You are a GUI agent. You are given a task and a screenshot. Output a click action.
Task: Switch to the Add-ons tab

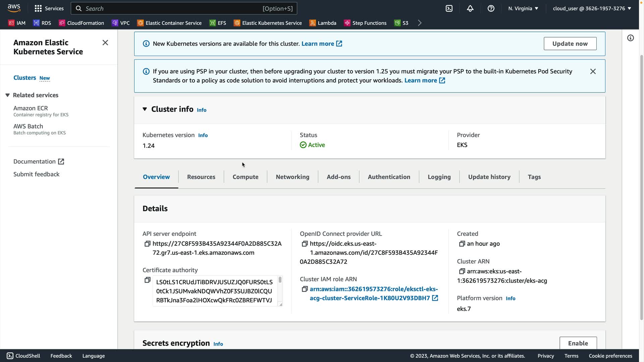pos(338,177)
